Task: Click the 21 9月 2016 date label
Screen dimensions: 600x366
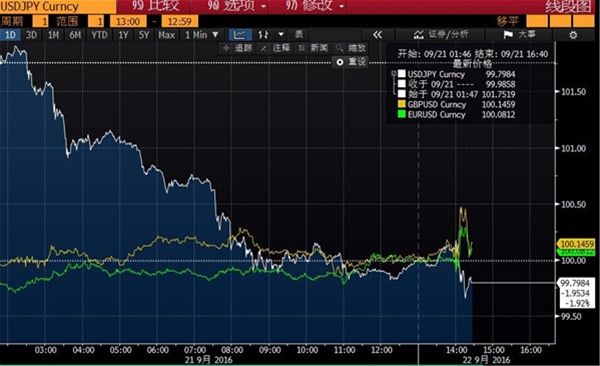Action: click(x=208, y=360)
